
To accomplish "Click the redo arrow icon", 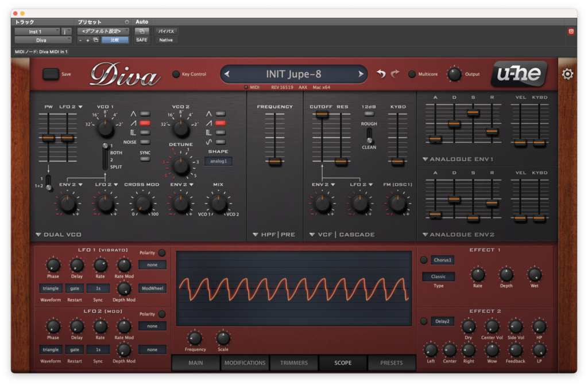I will tap(395, 74).
